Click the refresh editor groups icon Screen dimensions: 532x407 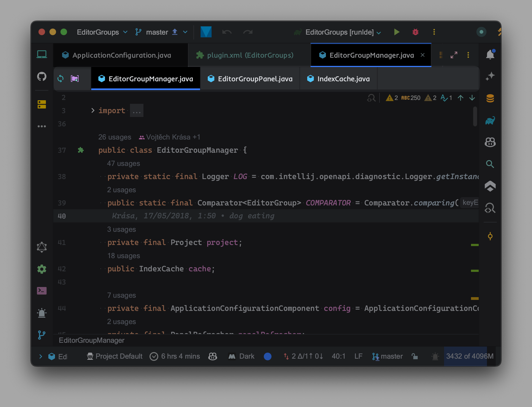point(60,79)
